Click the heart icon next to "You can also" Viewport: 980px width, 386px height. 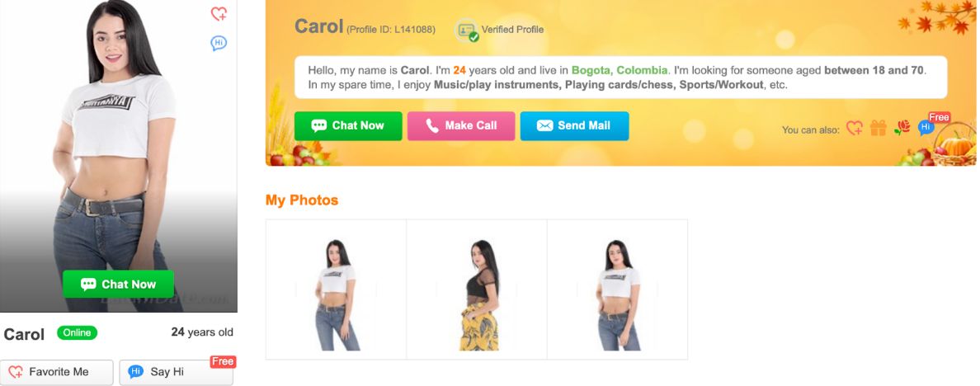[x=855, y=128]
